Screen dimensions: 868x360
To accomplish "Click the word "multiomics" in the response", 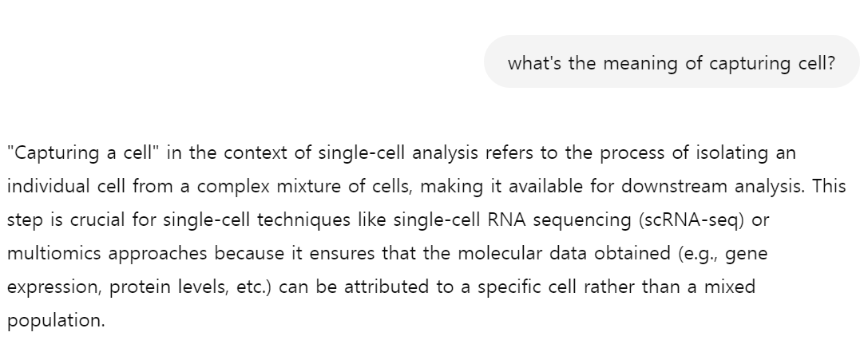I will [54, 254].
